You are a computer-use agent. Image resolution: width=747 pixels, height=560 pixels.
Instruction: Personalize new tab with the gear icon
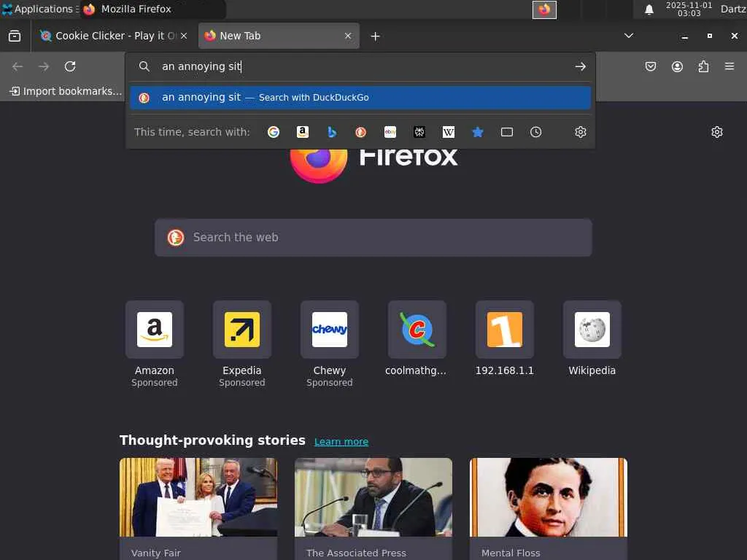point(717,132)
